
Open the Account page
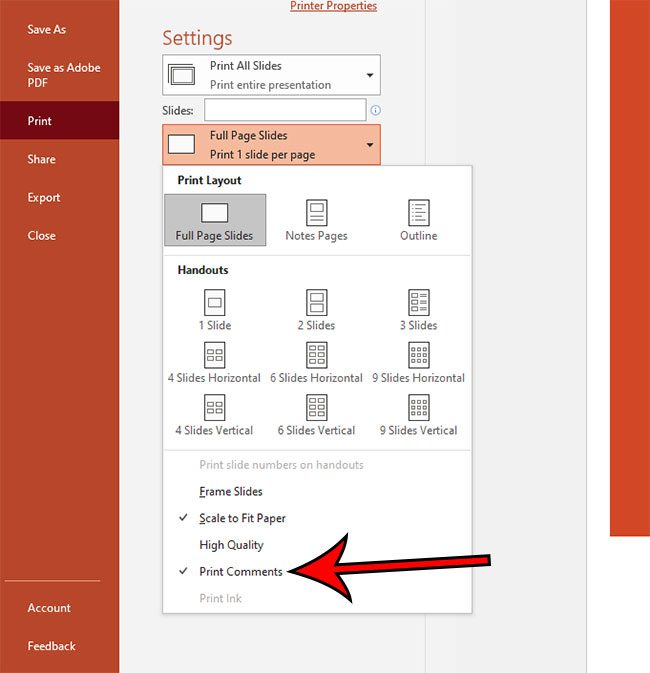tap(49, 608)
